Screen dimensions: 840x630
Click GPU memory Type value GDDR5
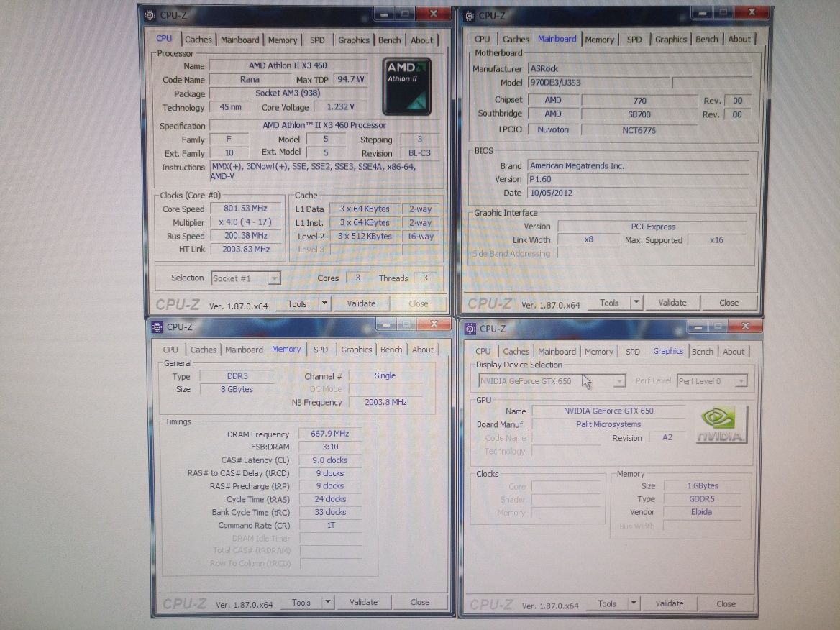click(x=702, y=499)
